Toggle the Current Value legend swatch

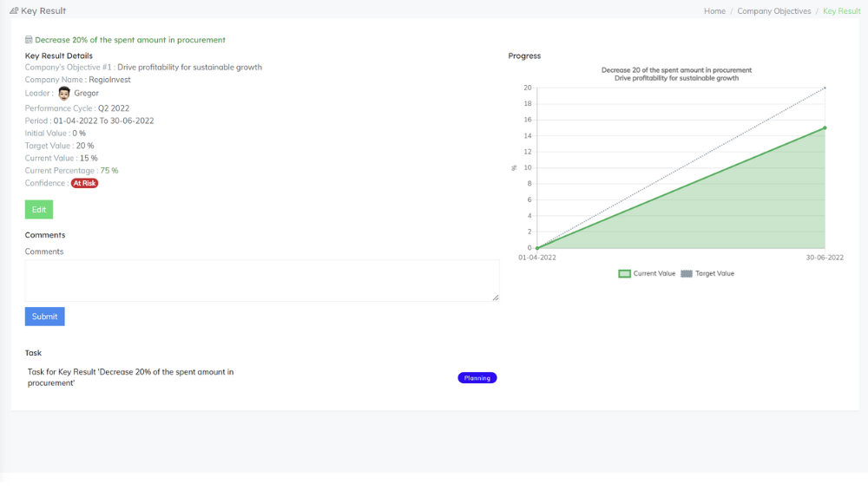pyautogui.click(x=624, y=273)
